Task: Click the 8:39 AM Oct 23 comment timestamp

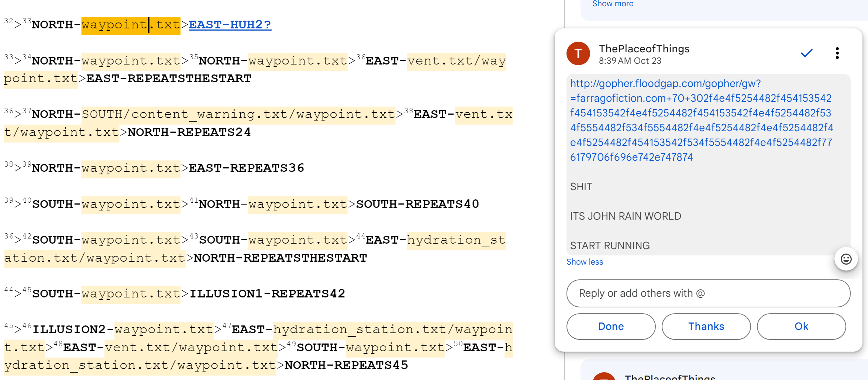Action: click(630, 61)
